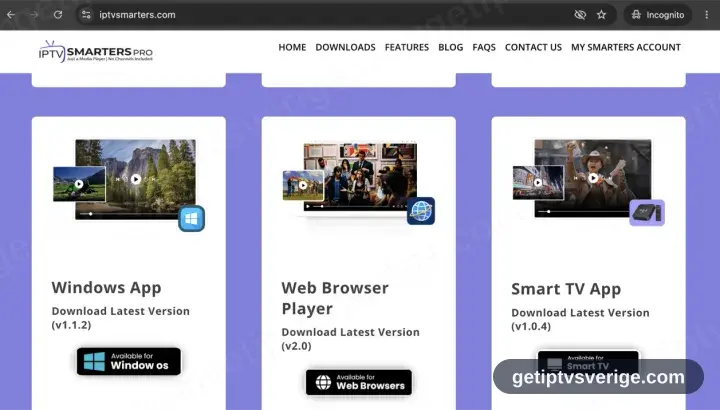Image resolution: width=720 pixels, height=410 pixels.
Task: Open the CONTACT US page
Action: 533,47
